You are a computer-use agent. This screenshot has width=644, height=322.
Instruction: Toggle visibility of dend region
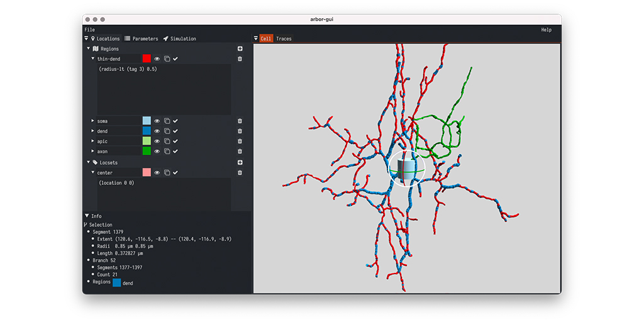(157, 131)
